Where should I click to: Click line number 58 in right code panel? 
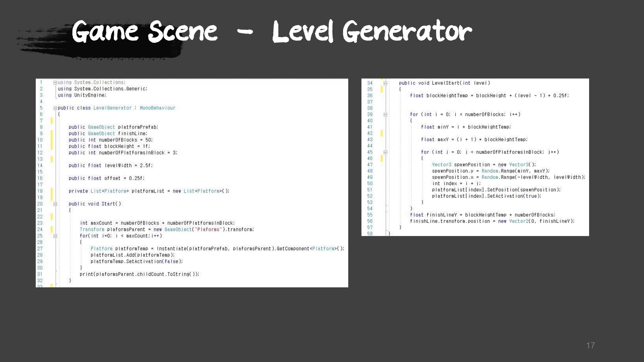tap(370, 234)
